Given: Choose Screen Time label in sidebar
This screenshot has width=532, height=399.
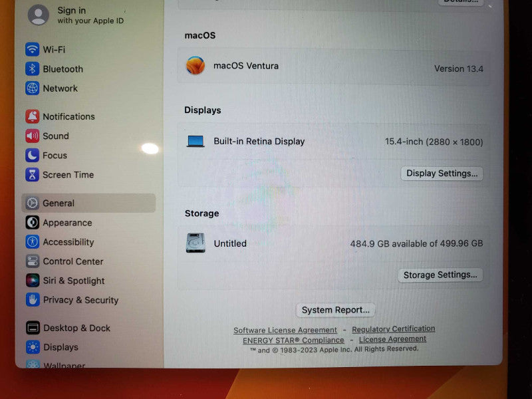Looking at the screenshot, I should pos(68,175).
